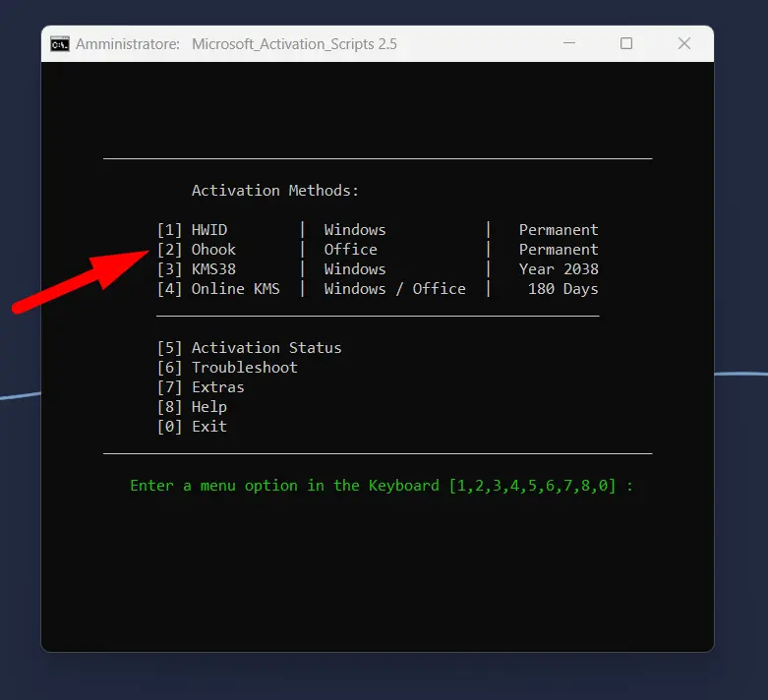
Task: Click the '[7] Extras' line
Action: [201, 387]
